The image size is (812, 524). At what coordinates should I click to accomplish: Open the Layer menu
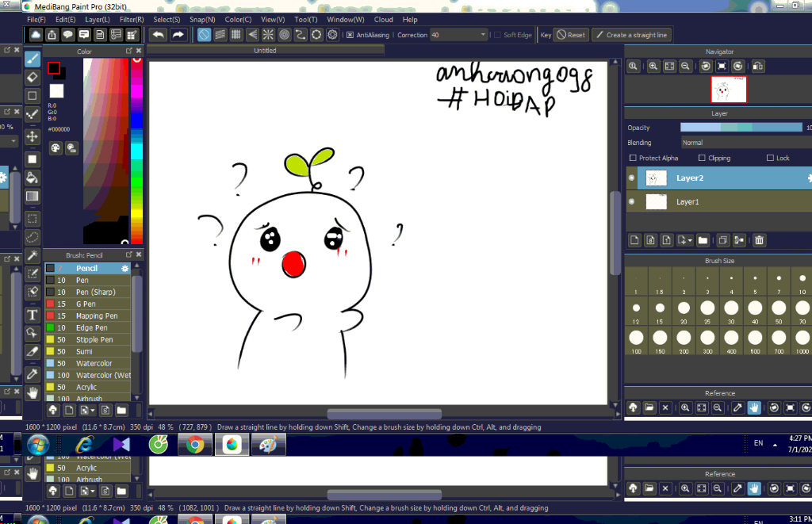pyautogui.click(x=98, y=20)
